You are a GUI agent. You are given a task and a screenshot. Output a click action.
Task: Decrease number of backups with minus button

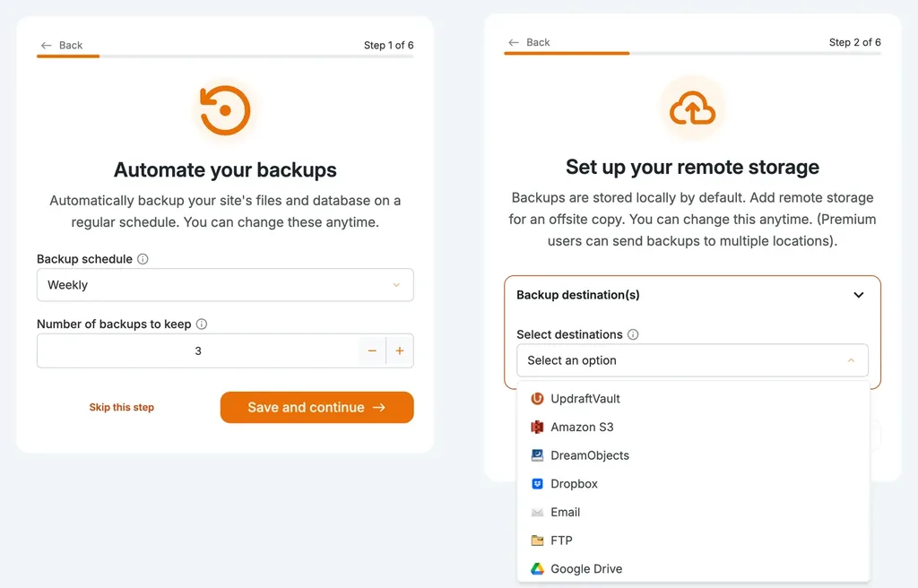pyautogui.click(x=372, y=350)
